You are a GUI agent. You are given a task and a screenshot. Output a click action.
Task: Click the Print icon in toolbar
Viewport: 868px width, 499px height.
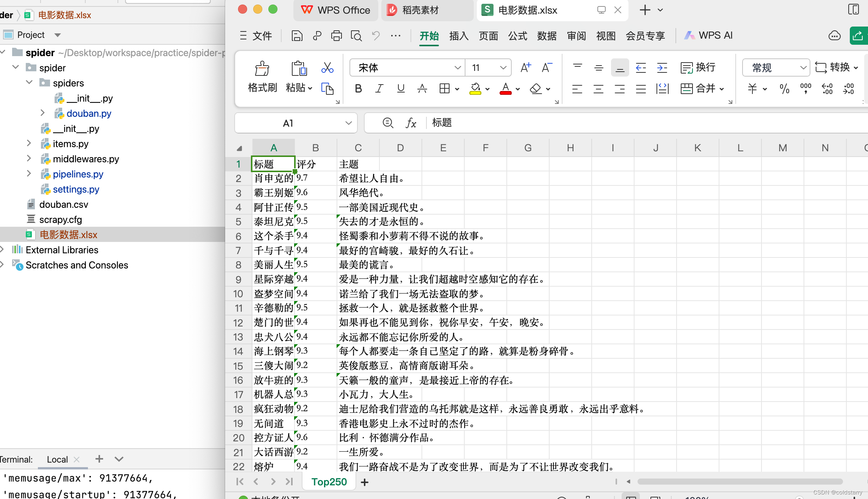tap(336, 36)
